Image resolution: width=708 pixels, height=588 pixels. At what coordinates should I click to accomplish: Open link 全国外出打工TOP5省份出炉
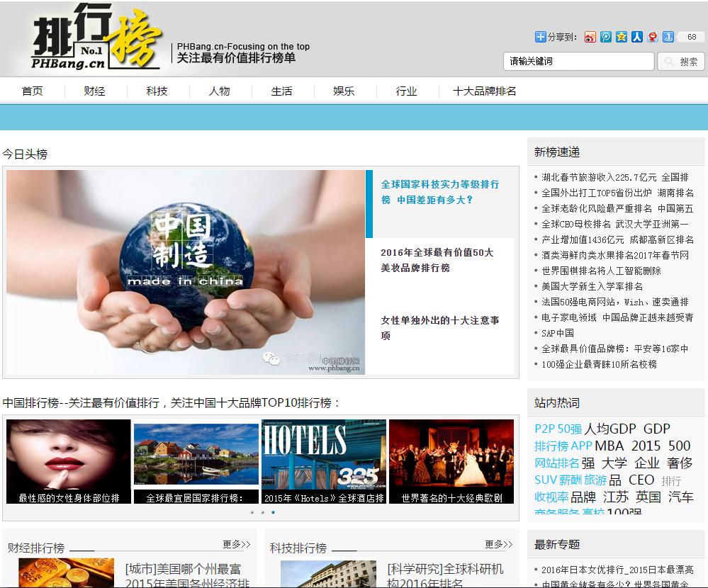(x=617, y=193)
